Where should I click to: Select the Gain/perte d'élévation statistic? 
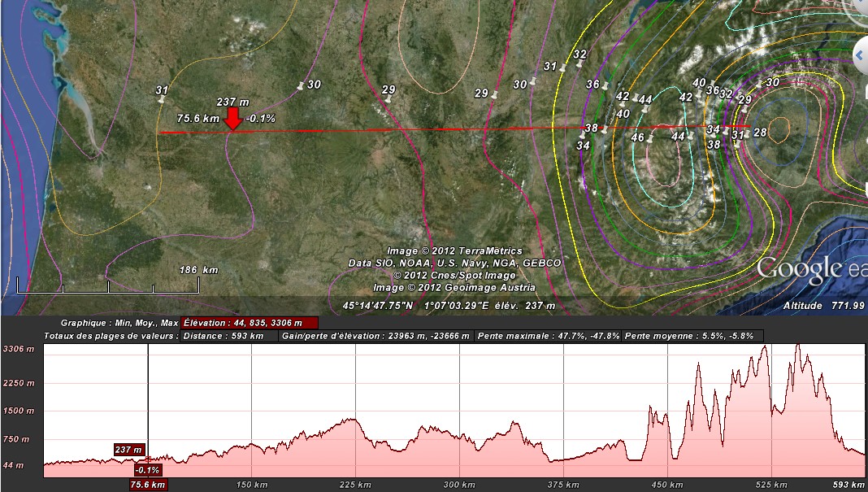(x=375, y=336)
